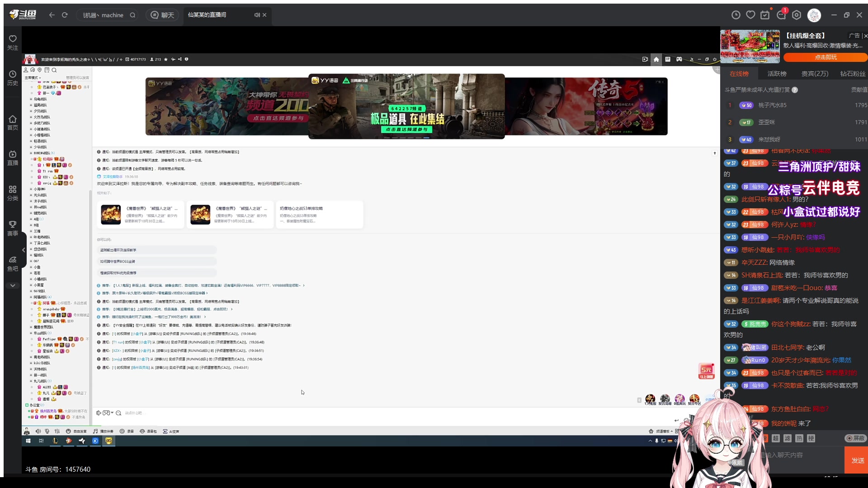Collapse the left panel arrow handle

(x=24, y=250)
